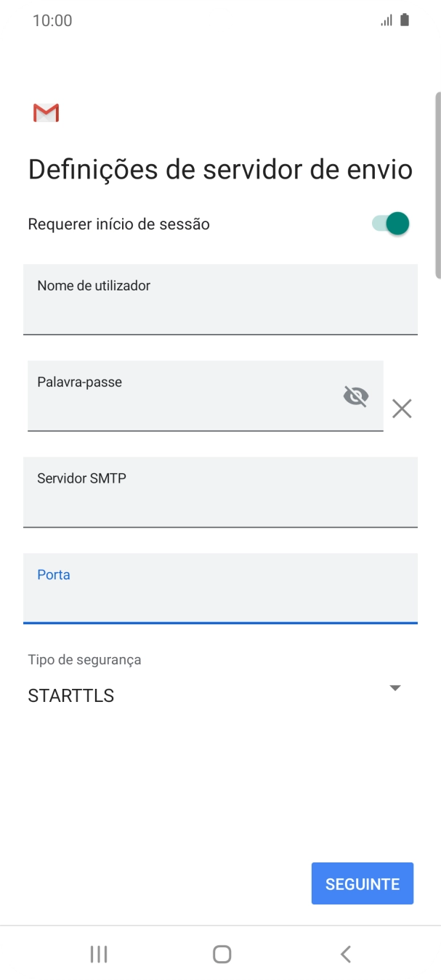Change security type using the chevron

coord(394,687)
